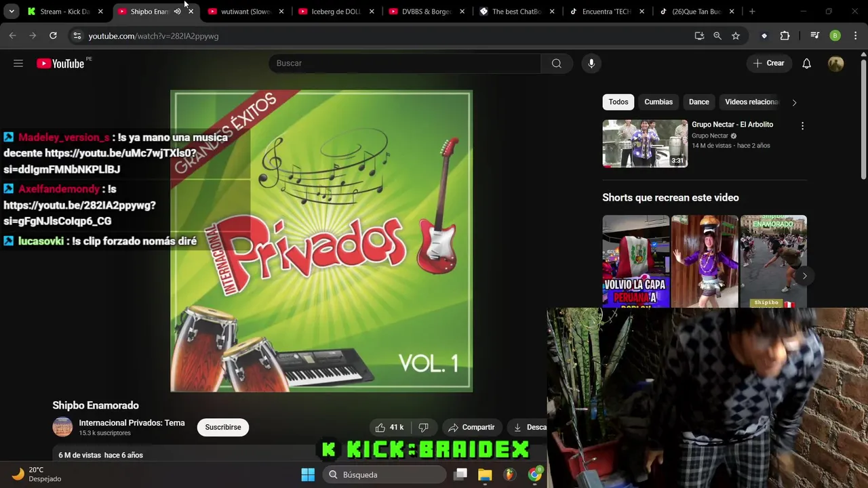
Task: Click the search magnifier button on YouTube
Action: tap(557, 63)
